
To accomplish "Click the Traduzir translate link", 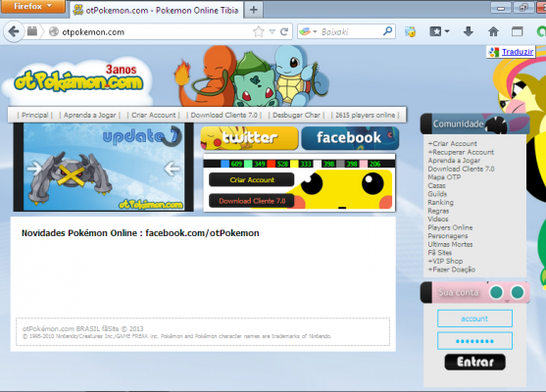I will click(x=518, y=52).
